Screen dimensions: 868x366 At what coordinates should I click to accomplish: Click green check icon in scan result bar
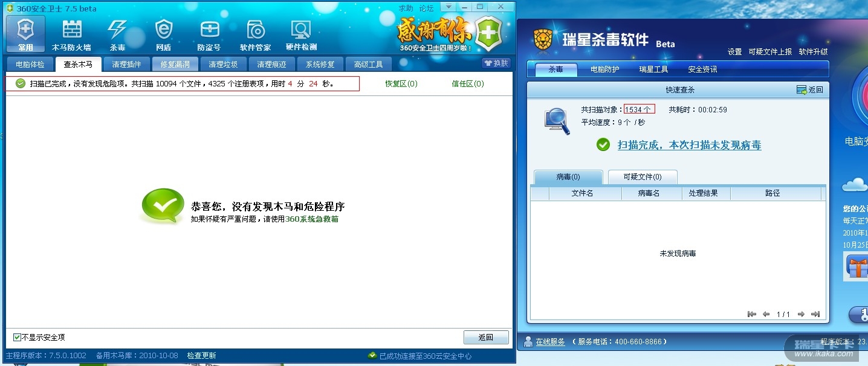(21, 83)
